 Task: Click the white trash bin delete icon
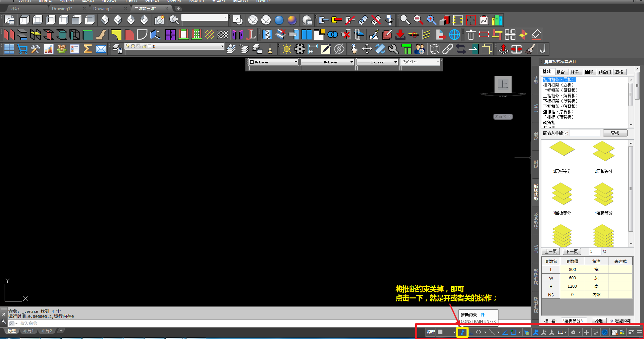471,35
